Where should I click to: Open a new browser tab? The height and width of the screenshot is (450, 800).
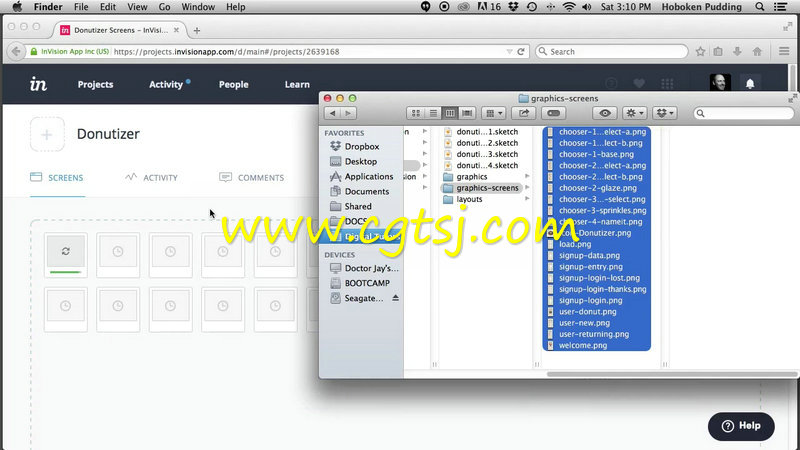pyautogui.click(x=197, y=31)
